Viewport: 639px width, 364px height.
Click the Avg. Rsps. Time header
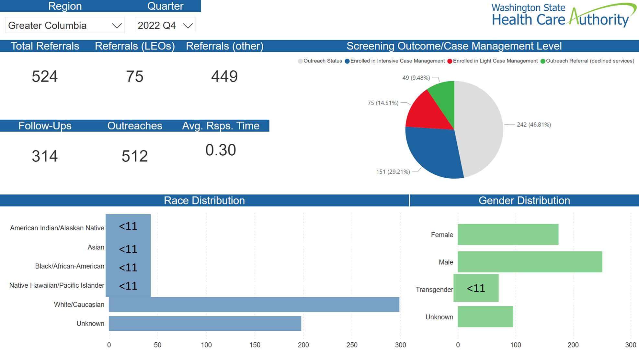[x=221, y=126]
